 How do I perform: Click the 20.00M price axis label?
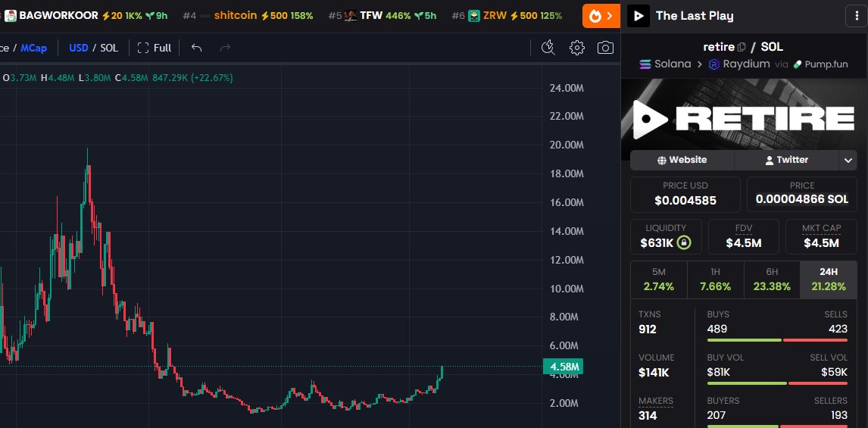tap(567, 145)
